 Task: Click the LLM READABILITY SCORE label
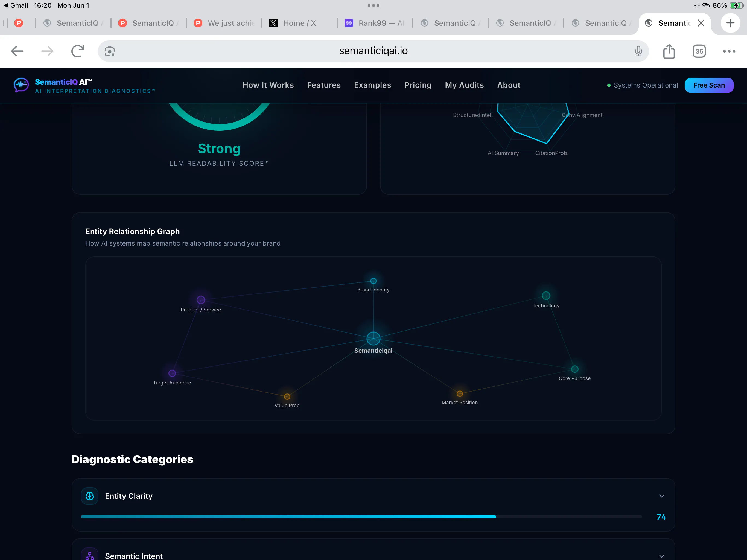pyautogui.click(x=219, y=164)
